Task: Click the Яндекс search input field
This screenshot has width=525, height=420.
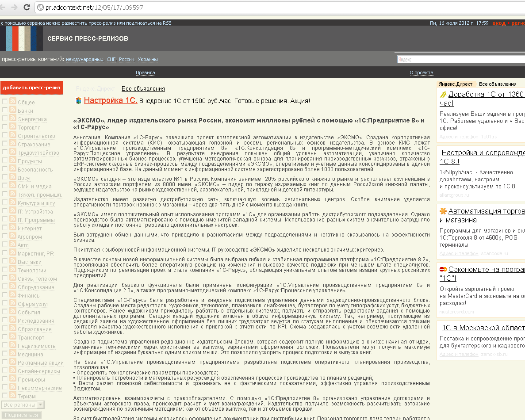Action: point(461,60)
